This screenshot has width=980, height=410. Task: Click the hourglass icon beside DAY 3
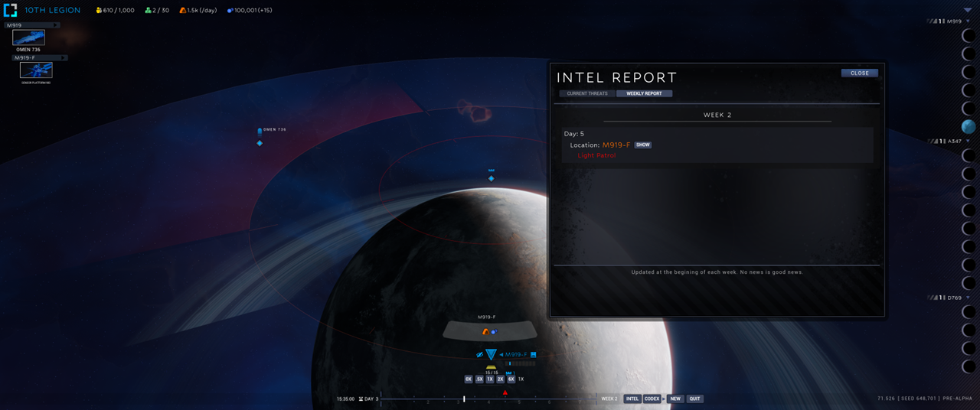click(361, 399)
